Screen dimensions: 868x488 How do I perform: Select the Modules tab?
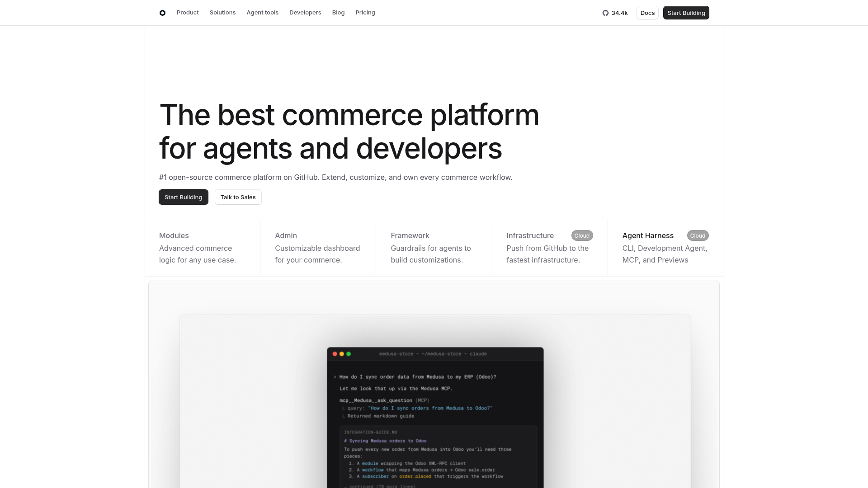203,248
